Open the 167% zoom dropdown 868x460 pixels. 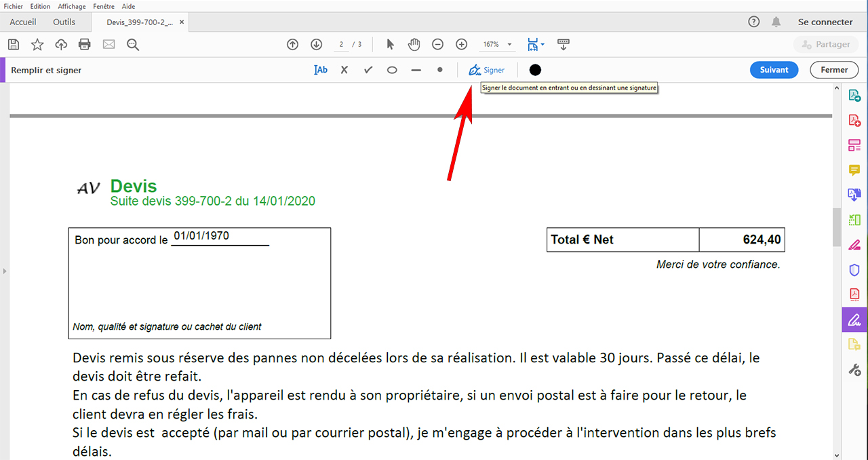pos(497,45)
